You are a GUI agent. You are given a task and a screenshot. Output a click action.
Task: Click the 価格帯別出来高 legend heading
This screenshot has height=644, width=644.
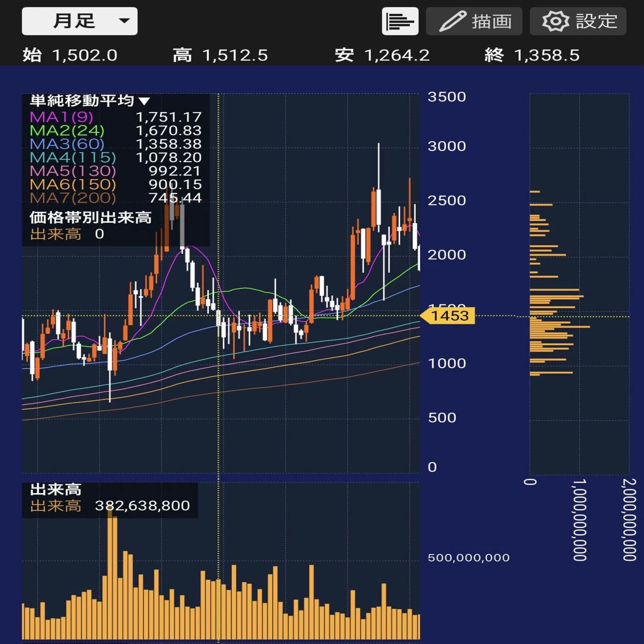91,217
